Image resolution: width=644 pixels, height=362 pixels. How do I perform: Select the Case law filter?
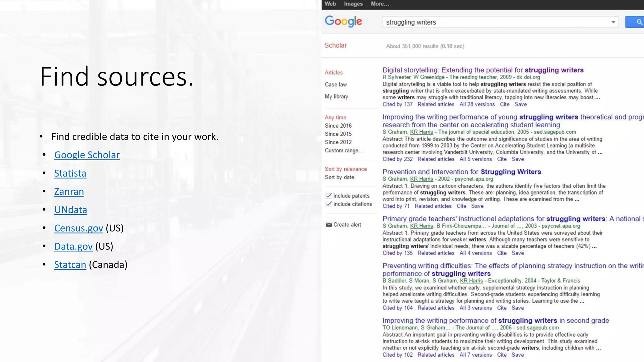point(336,85)
